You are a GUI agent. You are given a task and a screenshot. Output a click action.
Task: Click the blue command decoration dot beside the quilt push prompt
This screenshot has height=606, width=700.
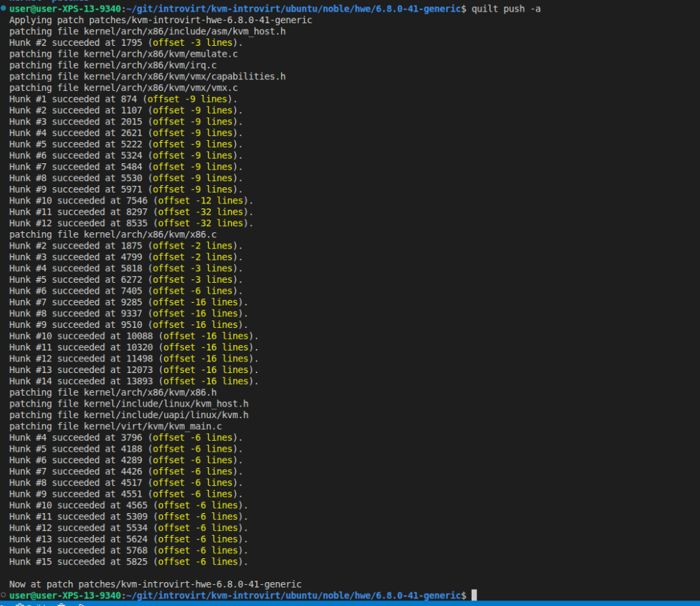coord(3,9)
